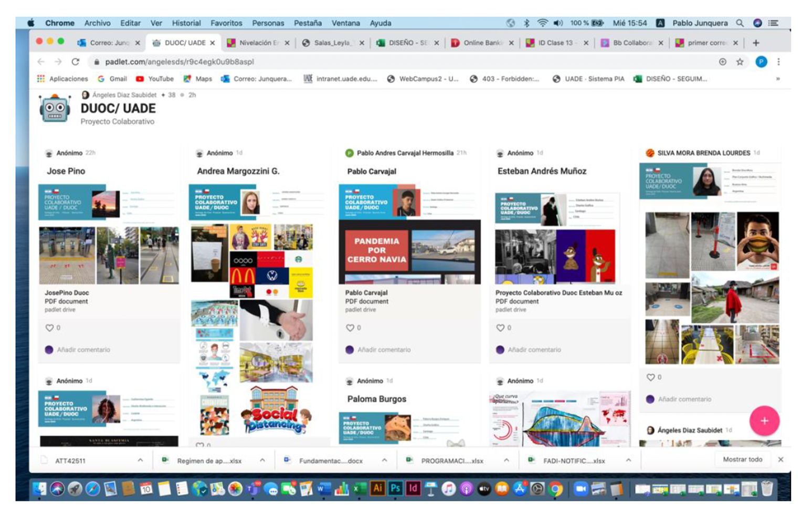Click the pink add post plus button

pos(764,421)
